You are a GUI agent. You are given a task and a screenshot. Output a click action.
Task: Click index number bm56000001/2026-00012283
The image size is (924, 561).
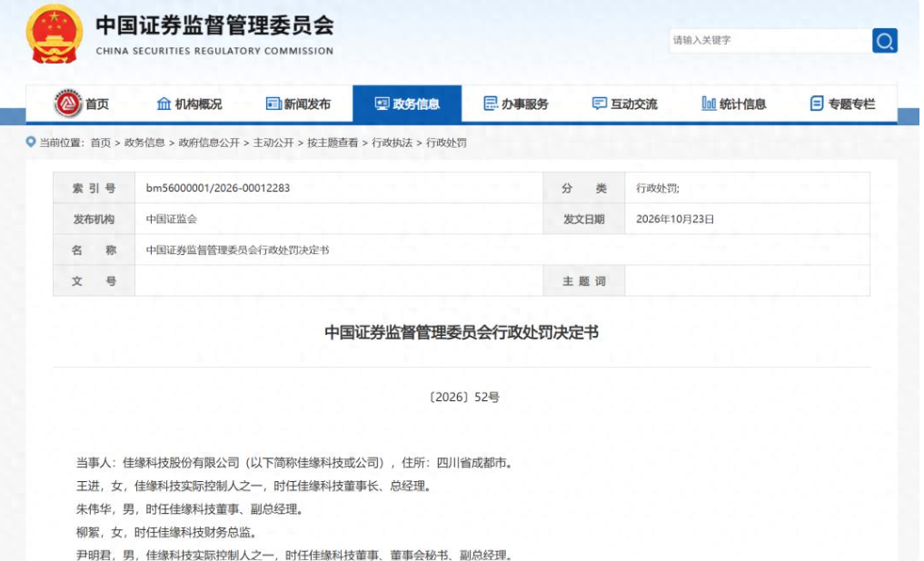(218, 188)
